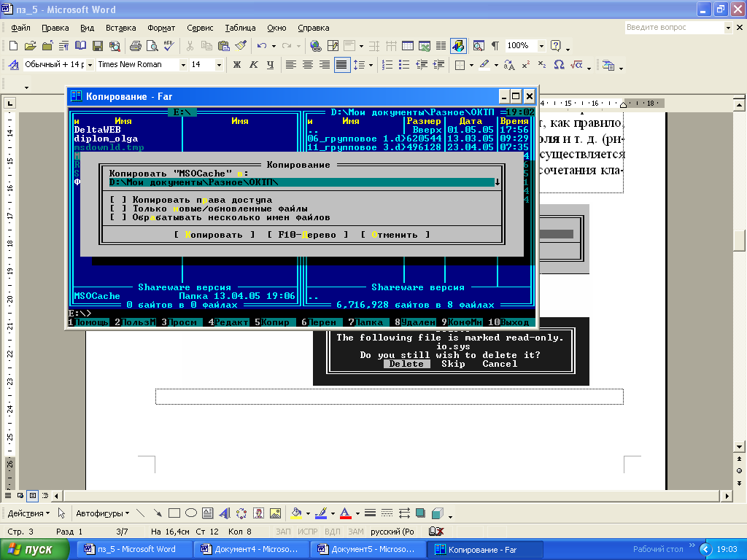Select the Rectangle drawing tool

pos(174,513)
